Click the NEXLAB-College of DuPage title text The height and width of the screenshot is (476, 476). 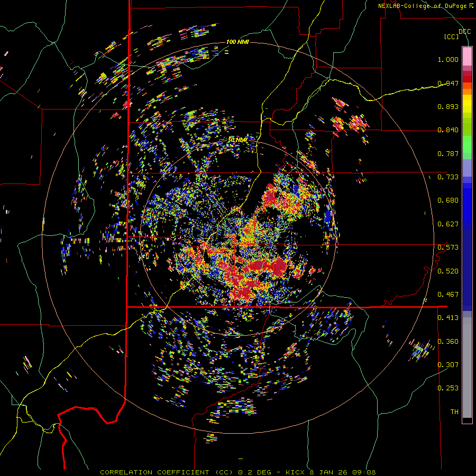click(x=423, y=6)
